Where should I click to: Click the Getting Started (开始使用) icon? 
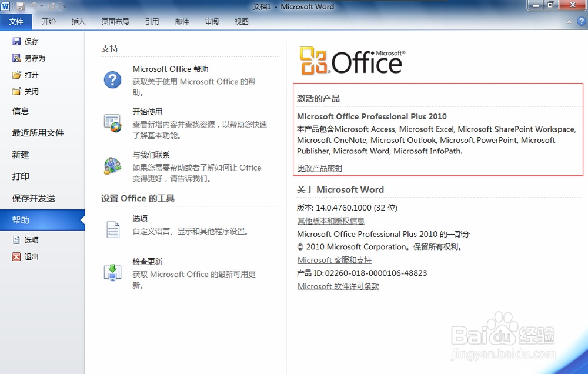coord(112,123)
